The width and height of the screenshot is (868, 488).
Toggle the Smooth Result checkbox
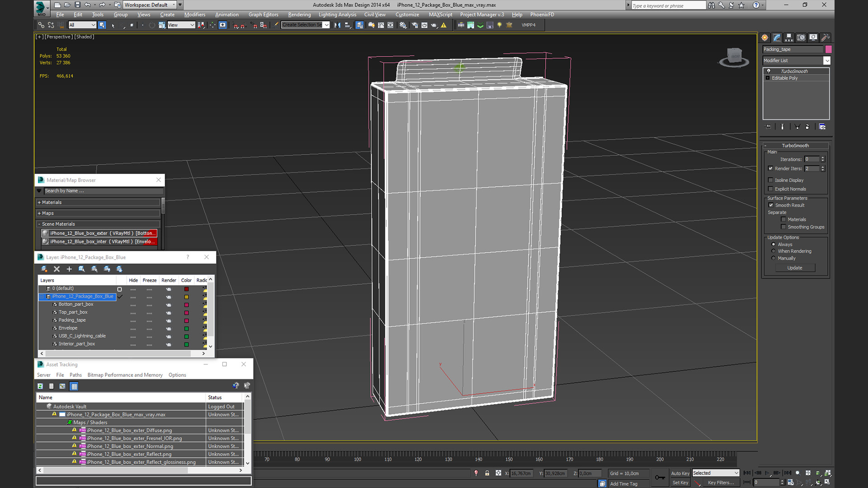(771, 206)
